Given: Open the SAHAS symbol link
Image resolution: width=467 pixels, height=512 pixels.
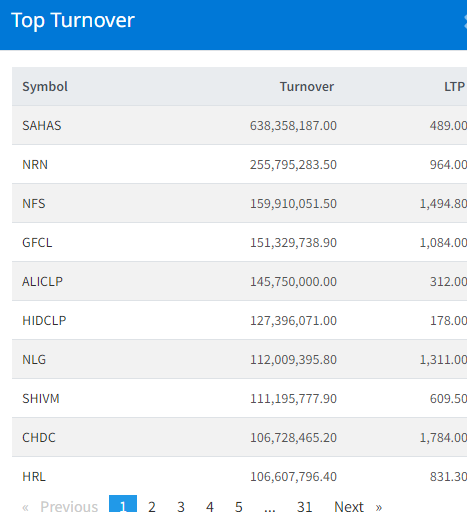Looking at the screenshot, I should (42, 126).
